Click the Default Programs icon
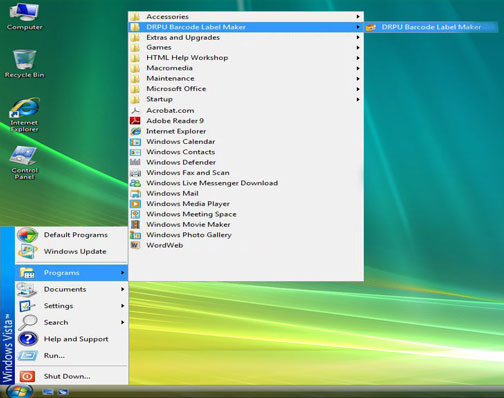This screenshot has width=504, height=398. 27,235
